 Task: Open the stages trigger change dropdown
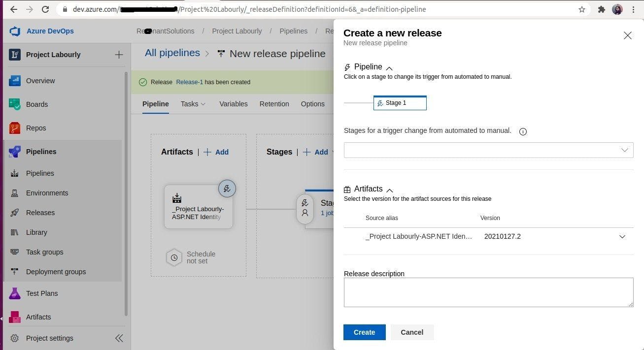click(488, 150)
